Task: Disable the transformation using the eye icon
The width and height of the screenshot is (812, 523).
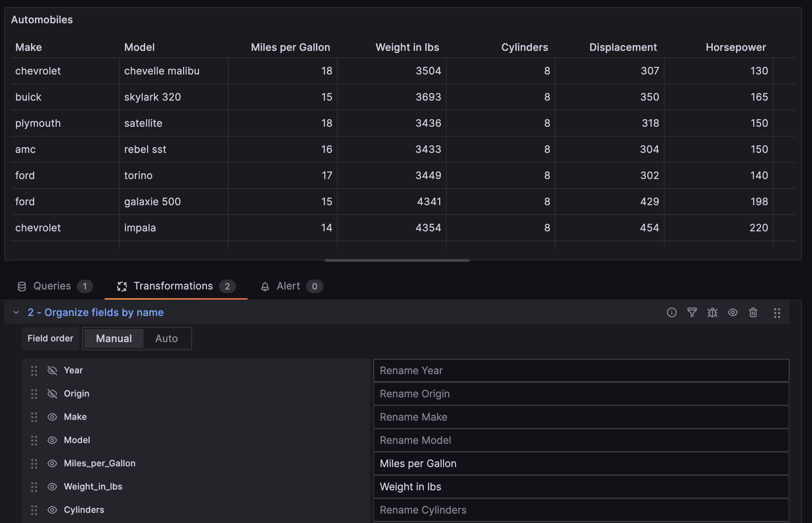Action: pos(732,313)
